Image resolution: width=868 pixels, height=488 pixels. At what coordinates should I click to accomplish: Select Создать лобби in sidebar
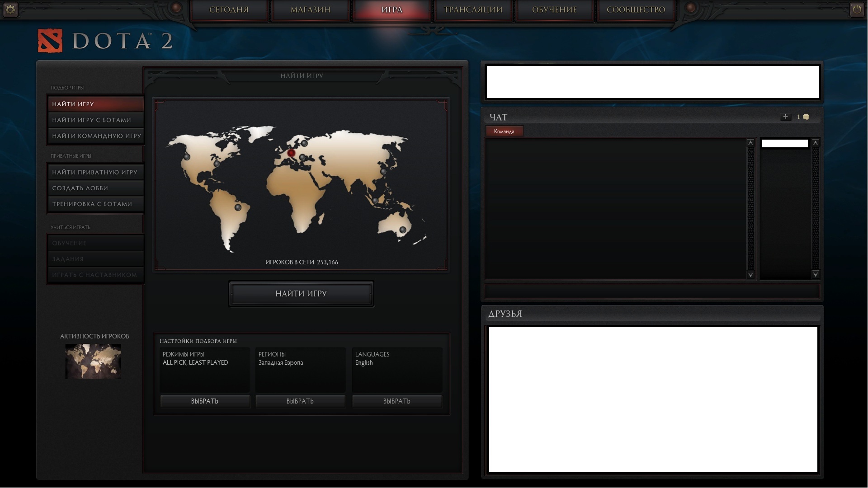(x=95, y=188)
